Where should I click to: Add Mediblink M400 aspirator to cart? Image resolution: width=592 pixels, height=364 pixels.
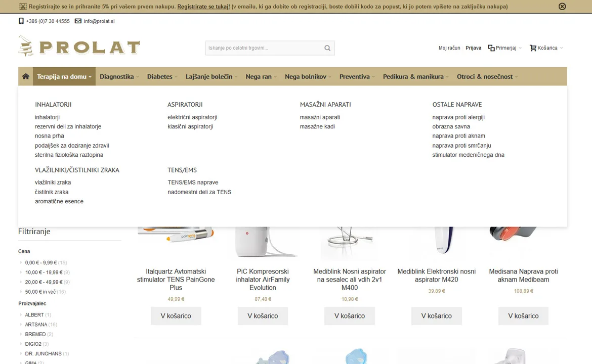(x=350, y=316)
